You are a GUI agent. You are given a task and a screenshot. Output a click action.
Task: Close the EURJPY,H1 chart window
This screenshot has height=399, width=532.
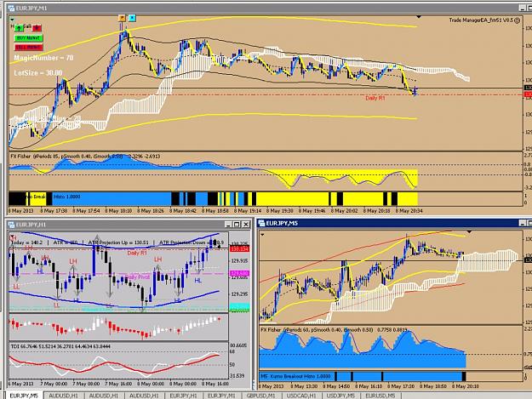click(246, 225)
